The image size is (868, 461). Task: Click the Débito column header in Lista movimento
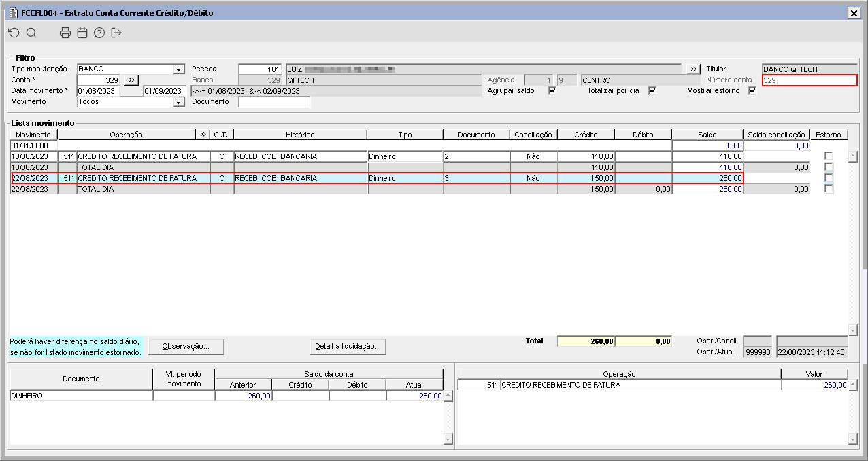tap(643, 135)
